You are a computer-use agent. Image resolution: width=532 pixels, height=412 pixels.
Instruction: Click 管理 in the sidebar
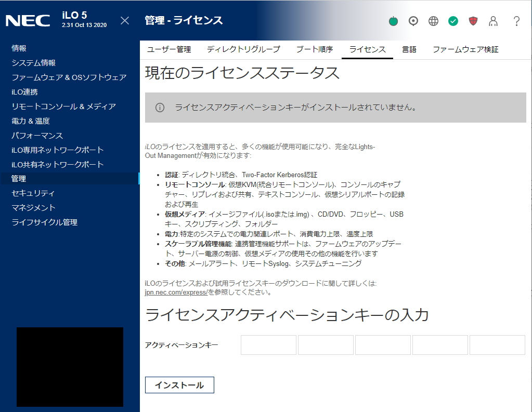coord(70,179)
